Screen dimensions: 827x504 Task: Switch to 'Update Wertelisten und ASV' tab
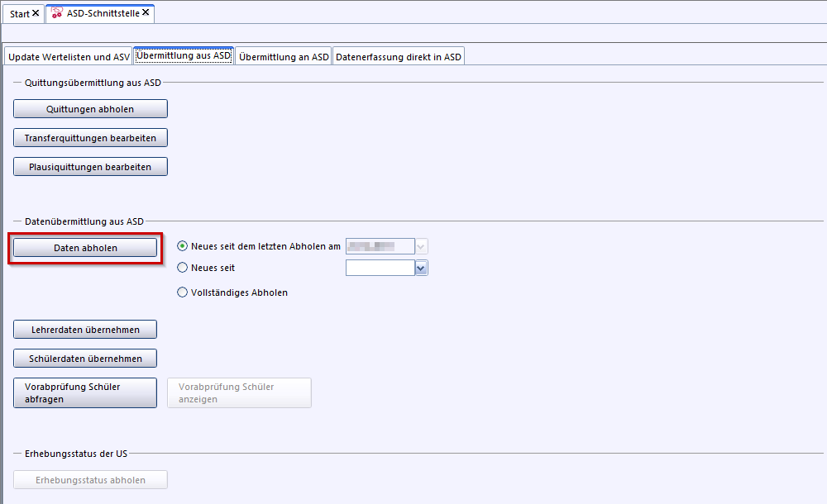click(69, 56)
